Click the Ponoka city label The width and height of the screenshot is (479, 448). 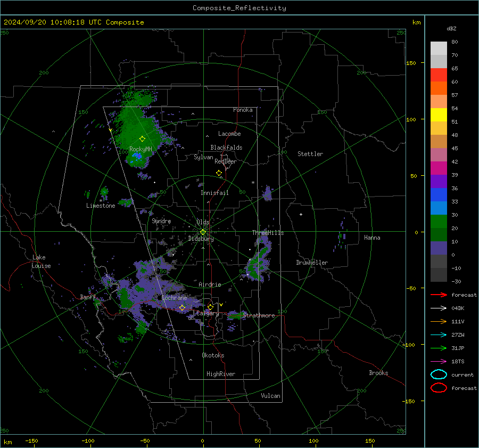pos(243,110)
